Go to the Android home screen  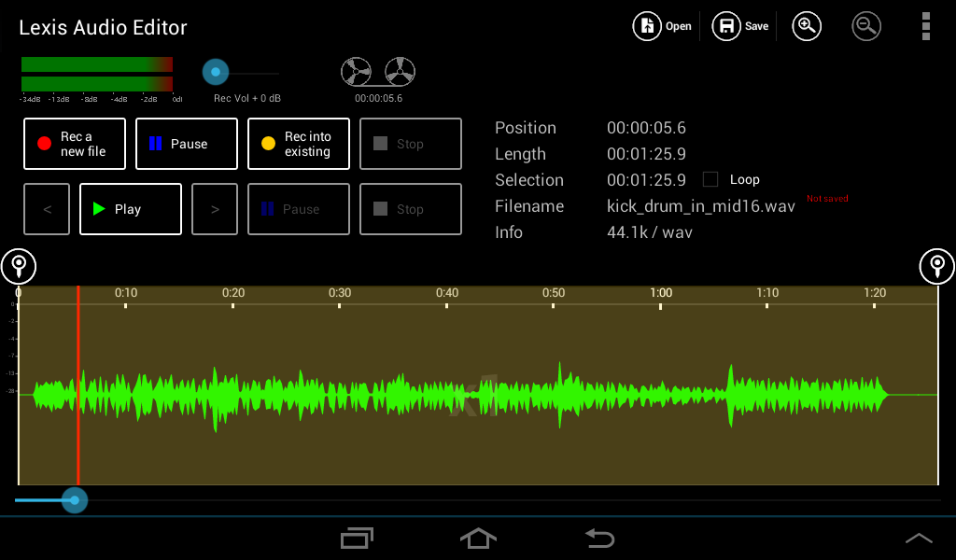[478, 538]
